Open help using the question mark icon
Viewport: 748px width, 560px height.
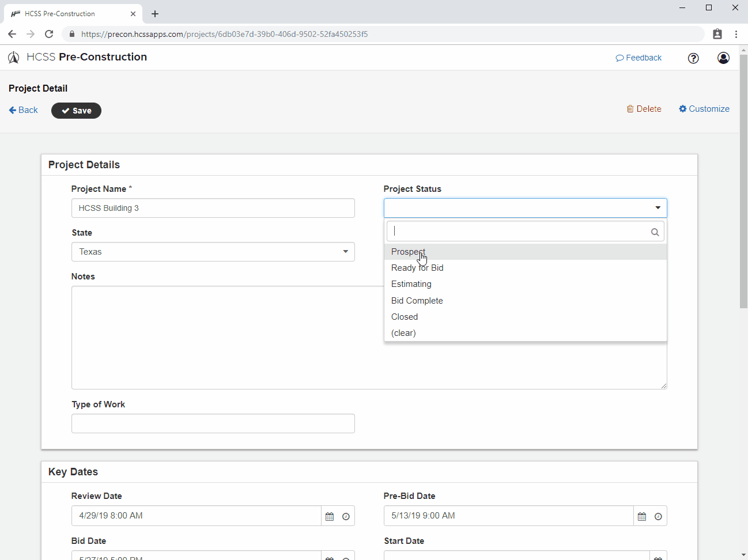[693, 58]
